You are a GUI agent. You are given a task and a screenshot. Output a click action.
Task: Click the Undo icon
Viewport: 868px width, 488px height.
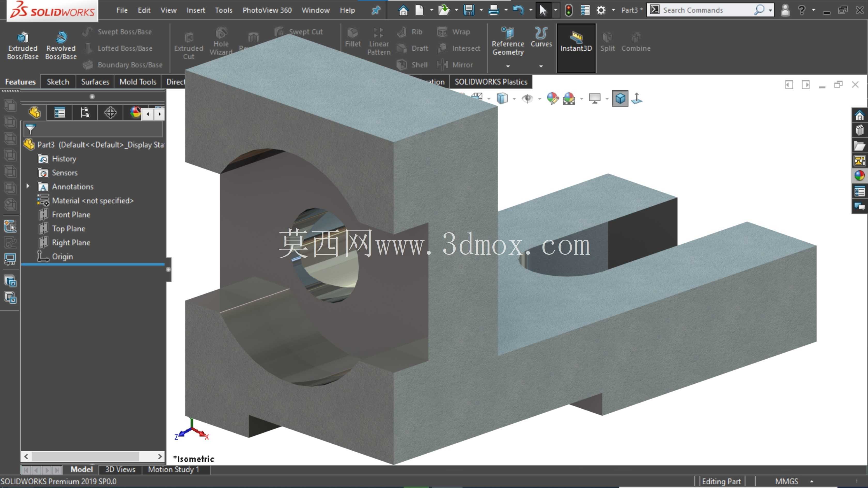pyautogui.click(x=518, y=10)
